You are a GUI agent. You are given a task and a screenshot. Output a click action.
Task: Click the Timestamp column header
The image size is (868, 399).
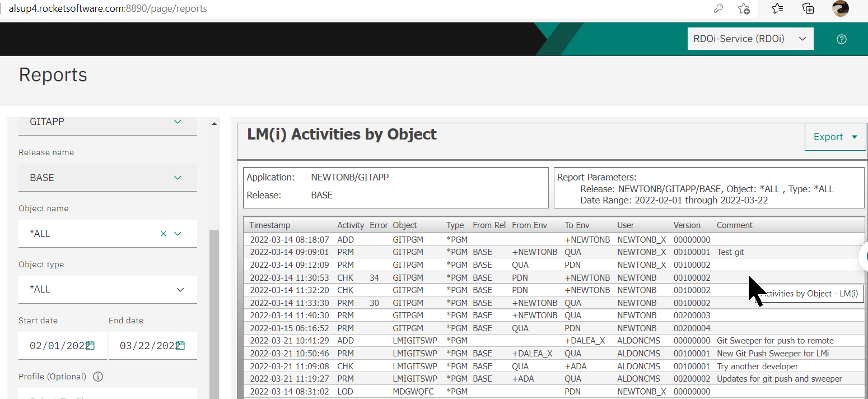coord(269,225)
